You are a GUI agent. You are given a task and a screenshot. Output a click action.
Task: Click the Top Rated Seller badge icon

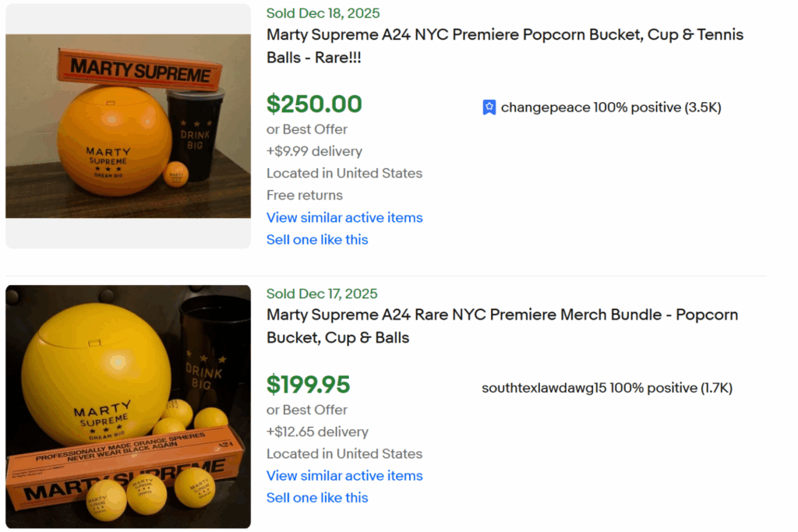(x=489, y=106)
